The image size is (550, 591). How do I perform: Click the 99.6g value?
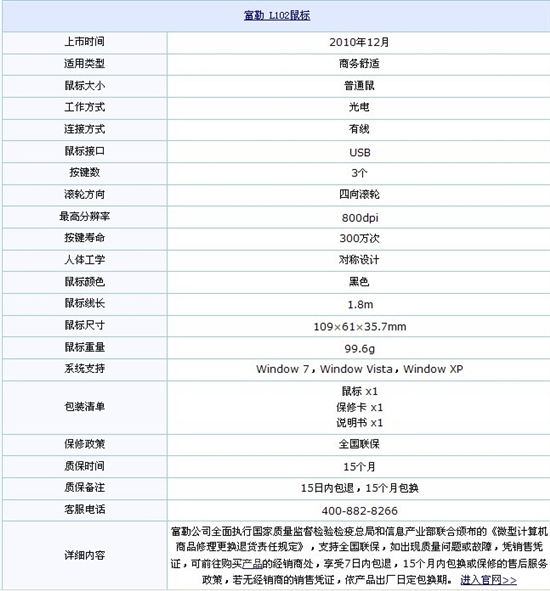coord(360,349)
